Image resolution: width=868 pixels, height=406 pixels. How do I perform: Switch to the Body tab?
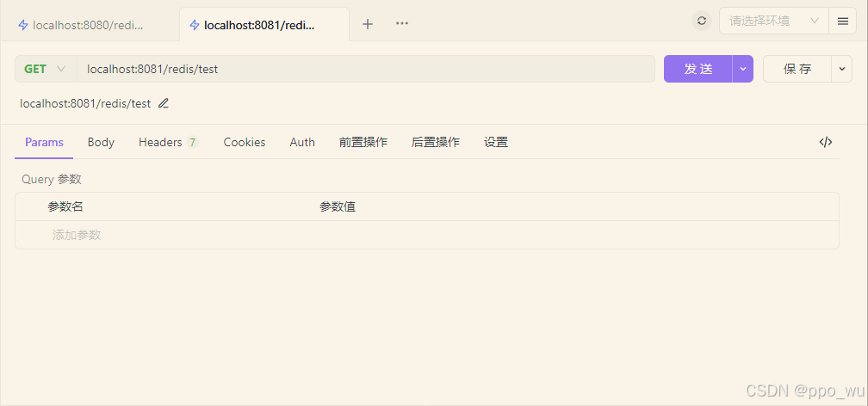[101, 142]
